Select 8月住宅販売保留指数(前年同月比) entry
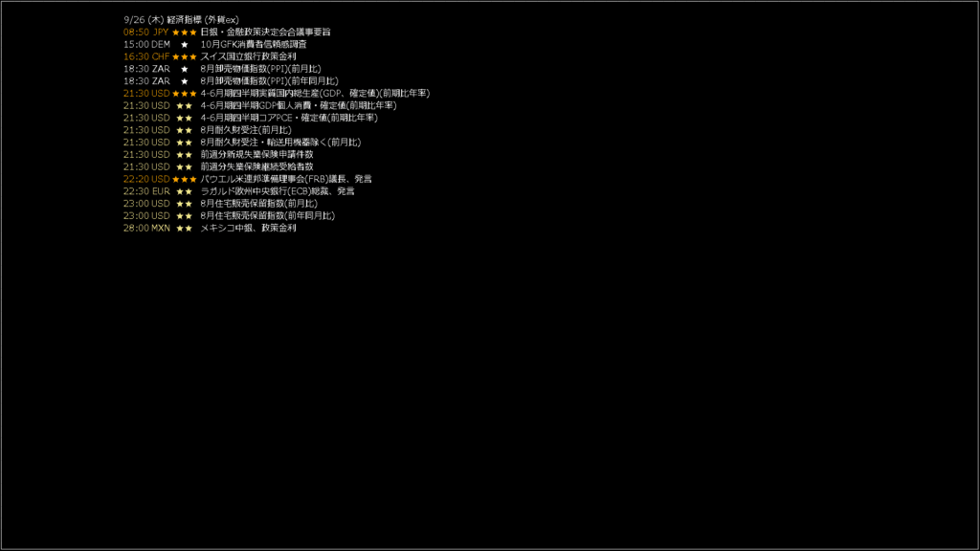Viewport: 980px width, 551px height. coord(268,215)
